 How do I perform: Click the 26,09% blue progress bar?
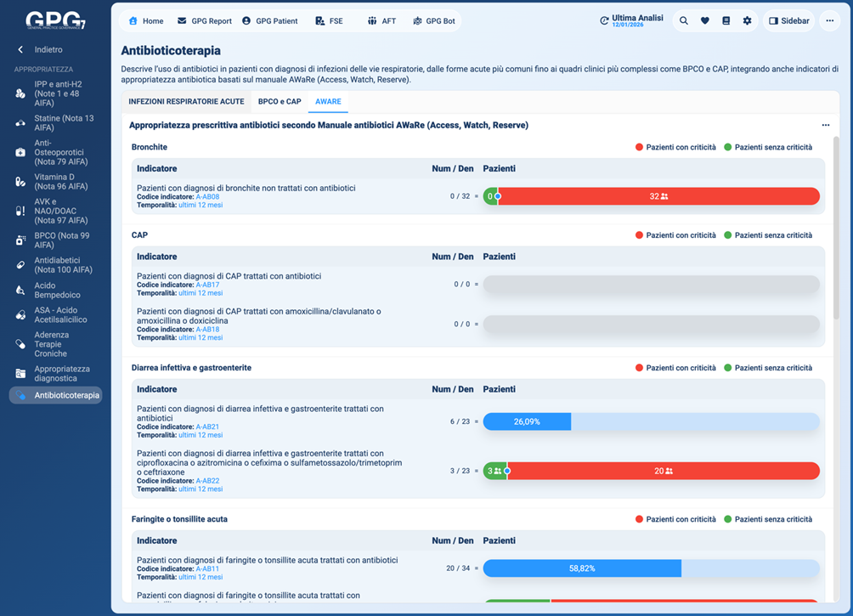527,421
